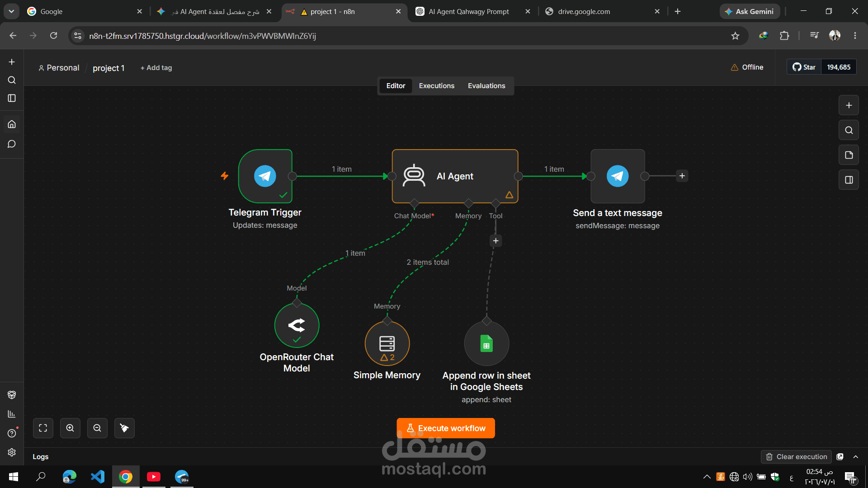This screenshot has height=488, width=868.
Task: Expand the Logs panel with the chevron
Action: 856,457
